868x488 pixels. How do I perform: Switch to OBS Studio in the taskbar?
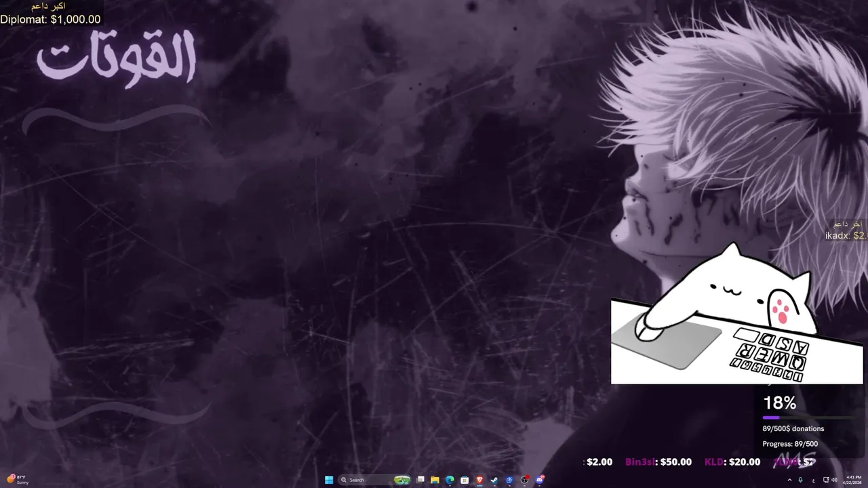pyautogui.click(x=525, y=480)
